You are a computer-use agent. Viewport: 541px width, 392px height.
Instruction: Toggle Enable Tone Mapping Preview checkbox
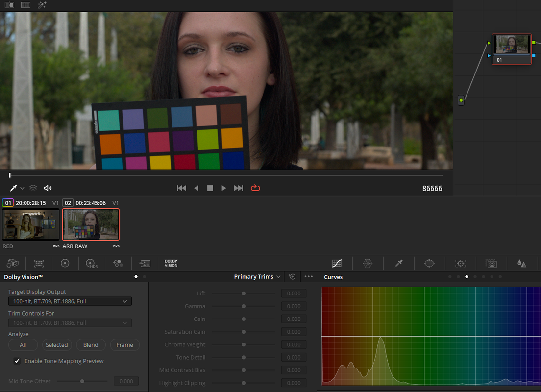[x=17, y=361]
